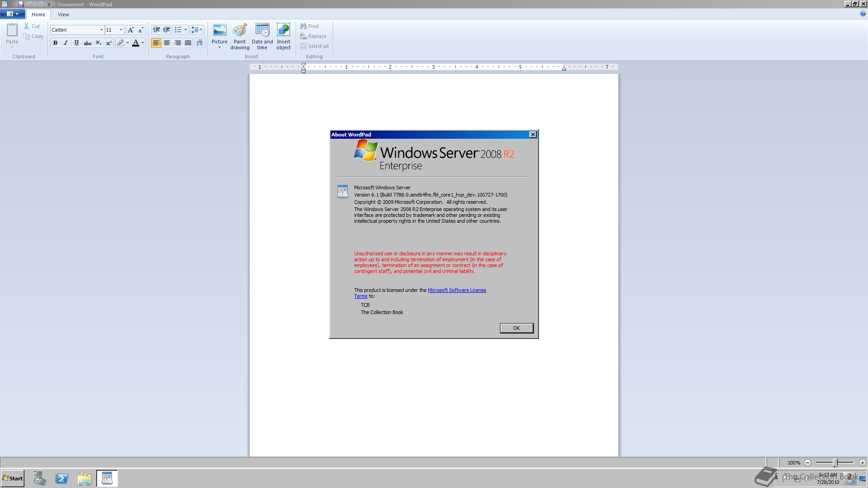
Task: Toggle Italic formatting
Action: [66, 43]
